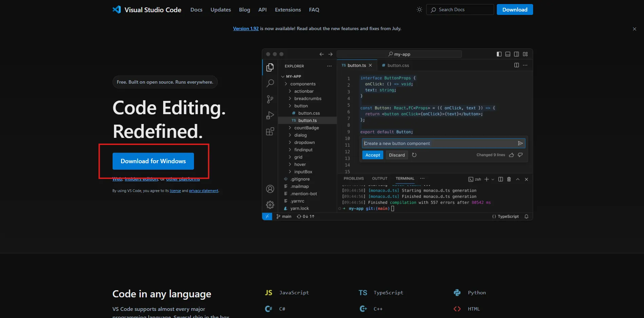Screen dimensions: 644x318
Task: Toggle the panel visibility layout icon
Action: pos(507,54)
